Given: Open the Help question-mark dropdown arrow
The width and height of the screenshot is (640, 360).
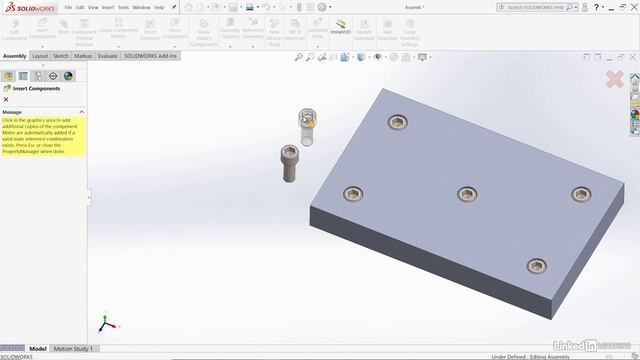Looking at the screenshot, I should 603,7.
